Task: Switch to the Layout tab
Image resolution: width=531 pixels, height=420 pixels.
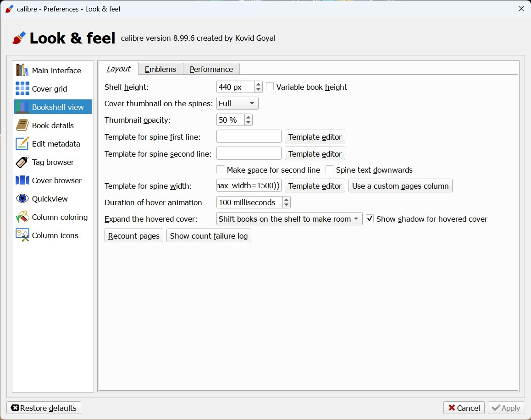Action: point(118,69)
